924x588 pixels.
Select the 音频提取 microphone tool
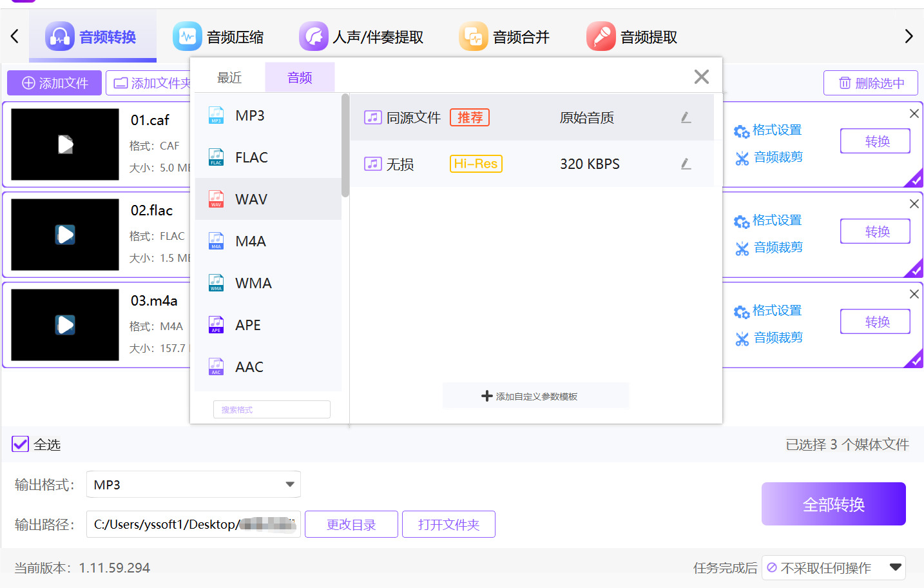point(632,37)
